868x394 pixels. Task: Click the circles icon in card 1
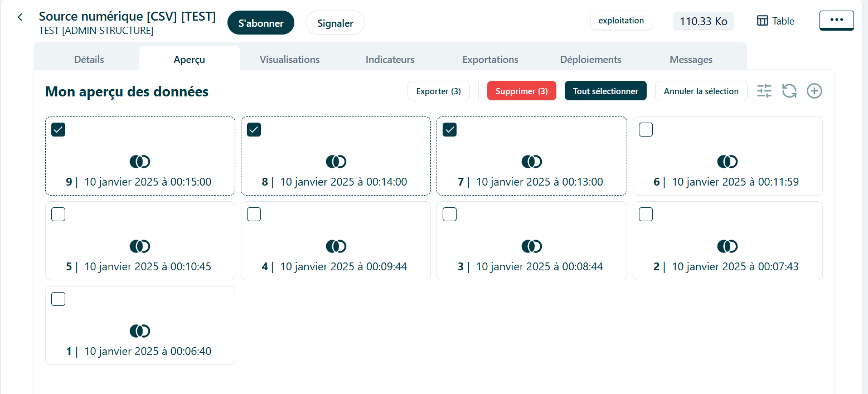click(x=140, y=331)
